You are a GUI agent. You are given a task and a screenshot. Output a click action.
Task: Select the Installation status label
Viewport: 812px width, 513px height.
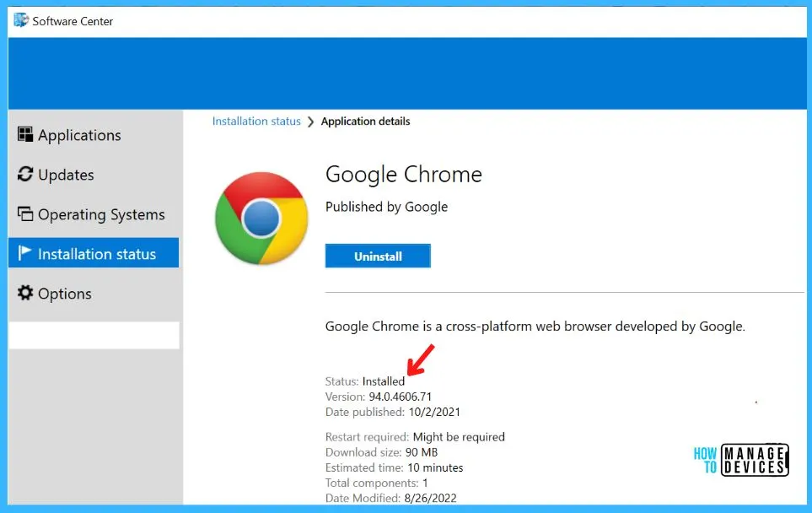click(x=97, y=254)
